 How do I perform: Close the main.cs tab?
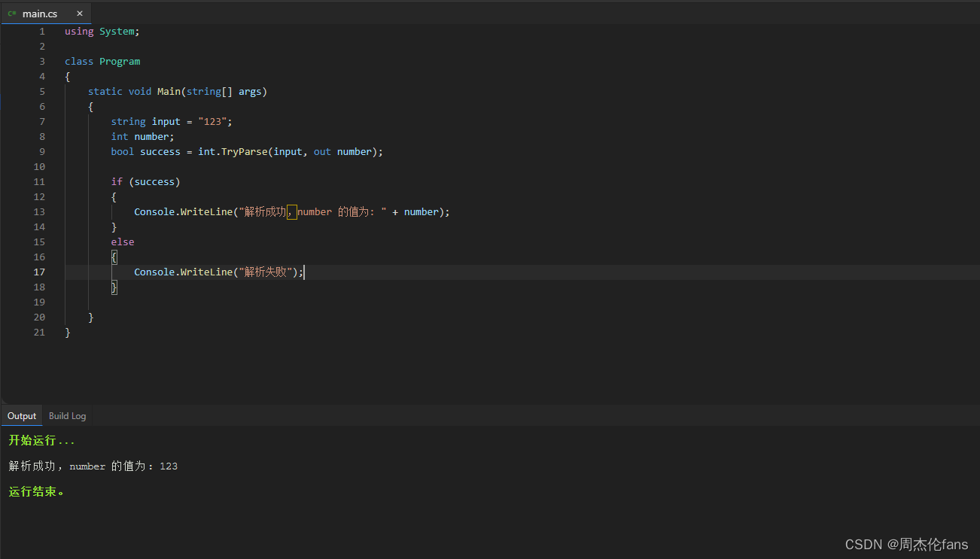80,14
